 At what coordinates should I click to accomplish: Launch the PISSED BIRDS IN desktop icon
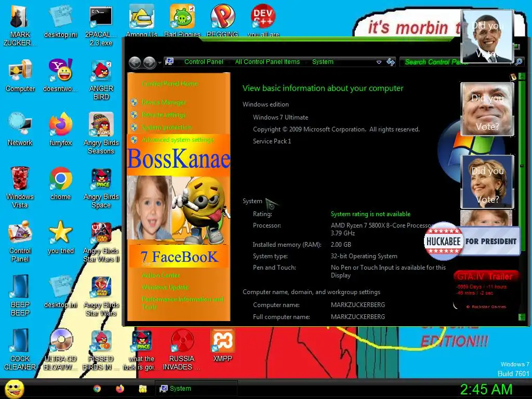pos(101,350)
